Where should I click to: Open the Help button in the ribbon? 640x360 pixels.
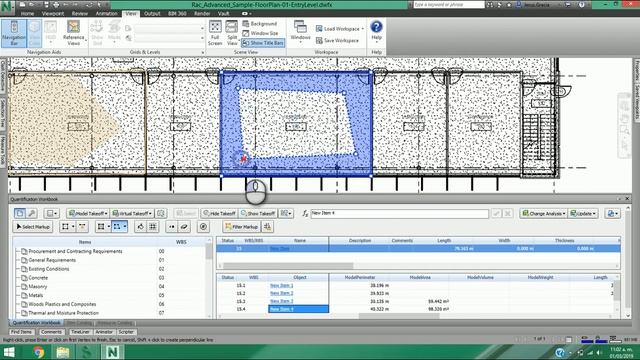(376, 31)
